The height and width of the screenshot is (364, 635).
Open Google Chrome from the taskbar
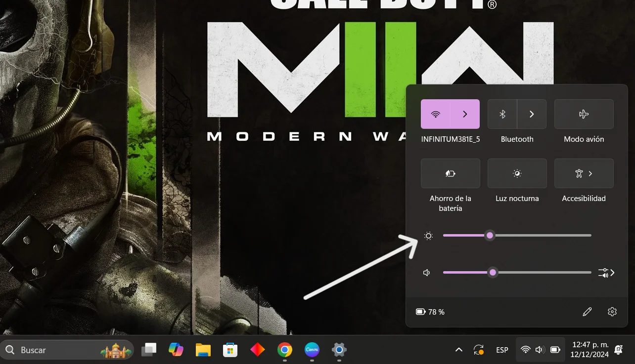pyautogui.click(x=284, y=350)
